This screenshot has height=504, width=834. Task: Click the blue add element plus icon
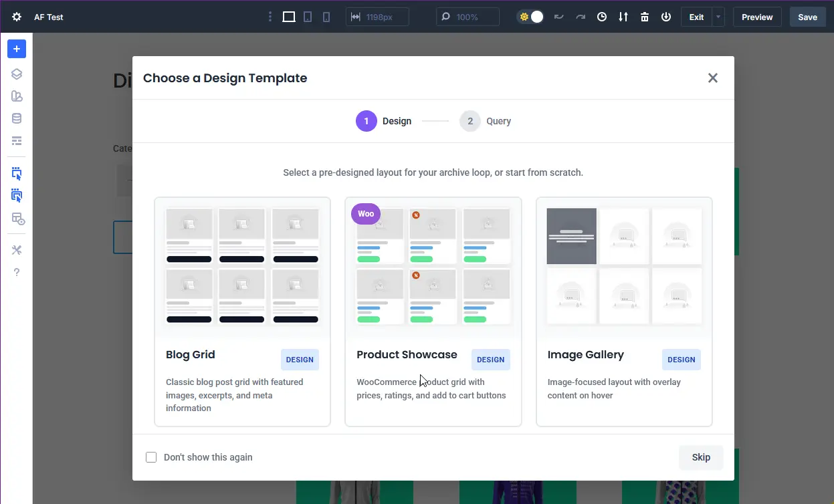(16, 48)
